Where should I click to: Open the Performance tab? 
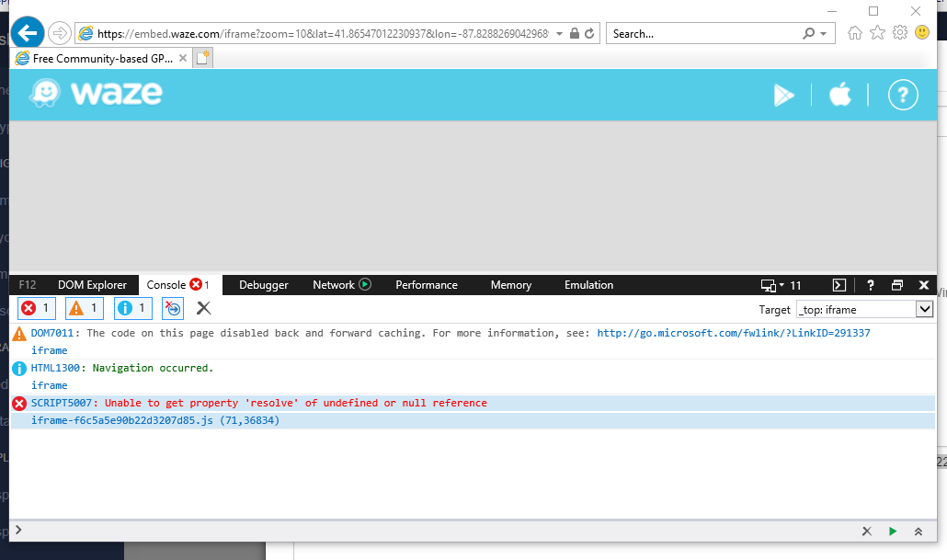click(427, 285)
